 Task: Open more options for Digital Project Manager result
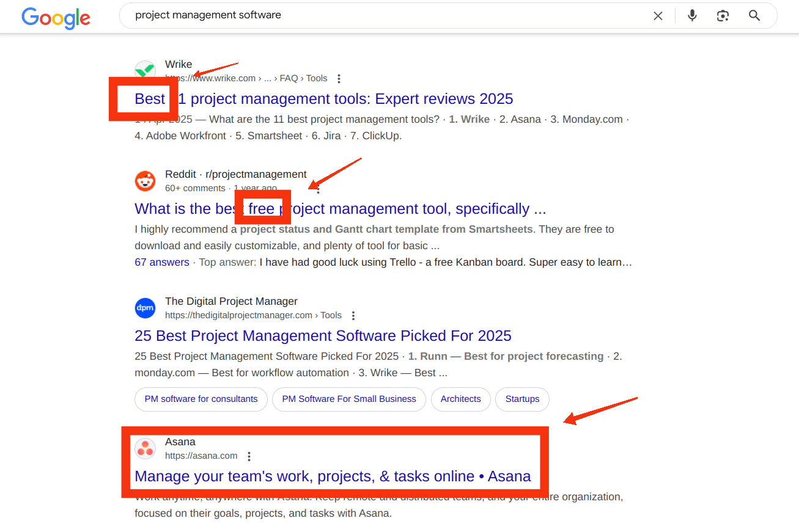click(x=353, y=316)
